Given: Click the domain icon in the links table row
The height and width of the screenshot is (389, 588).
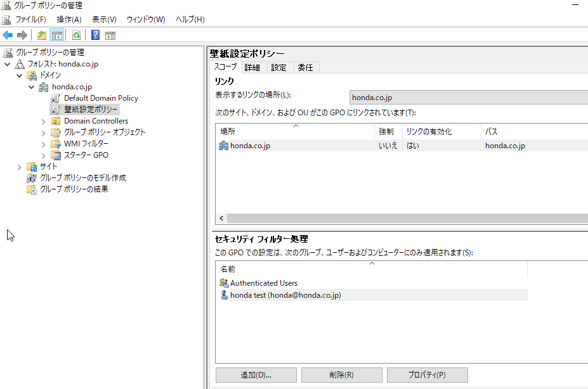Looking at the screenshot, I should 223,146.
